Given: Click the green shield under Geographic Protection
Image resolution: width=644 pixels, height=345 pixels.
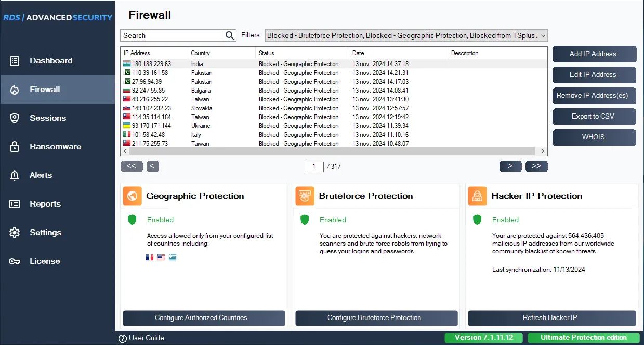Looking at the screenshot, I should pyautogui.click(x=132, y=220).
